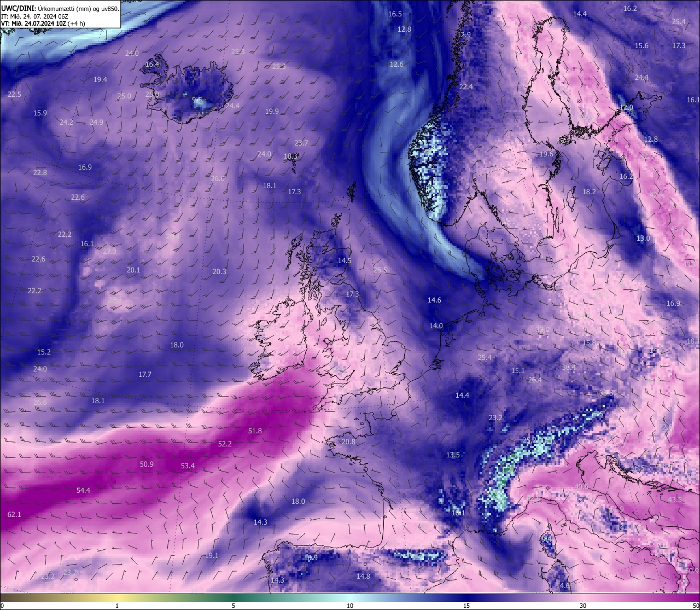Click the legend tick label 5

click(234, 606)
